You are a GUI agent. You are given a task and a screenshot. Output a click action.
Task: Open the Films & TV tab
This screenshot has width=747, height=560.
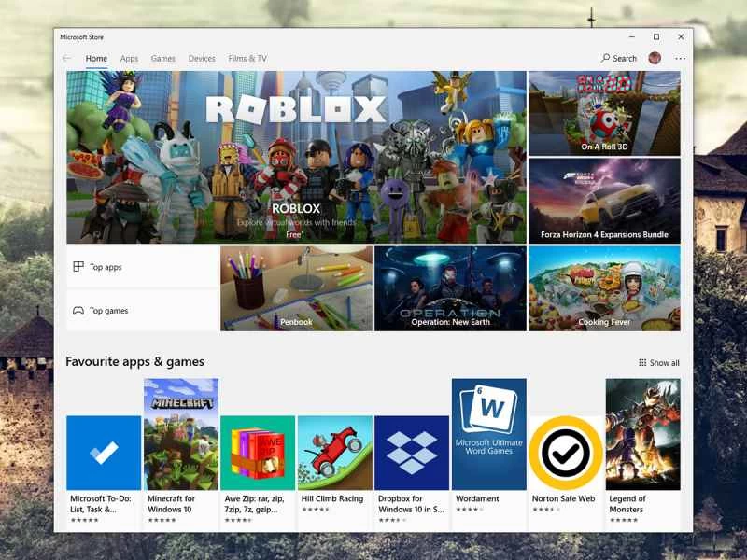[247, 59]
